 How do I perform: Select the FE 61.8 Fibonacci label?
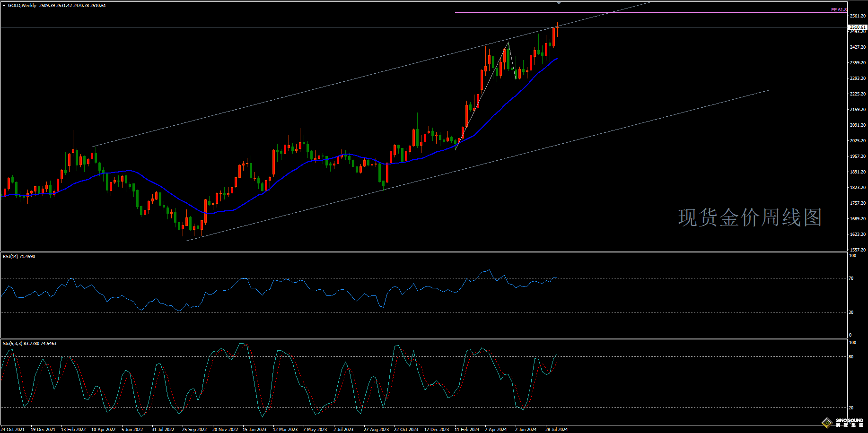[839, 10]
